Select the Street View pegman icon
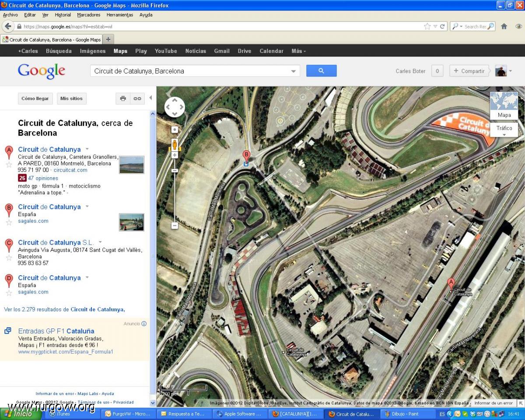 (175, 144)
